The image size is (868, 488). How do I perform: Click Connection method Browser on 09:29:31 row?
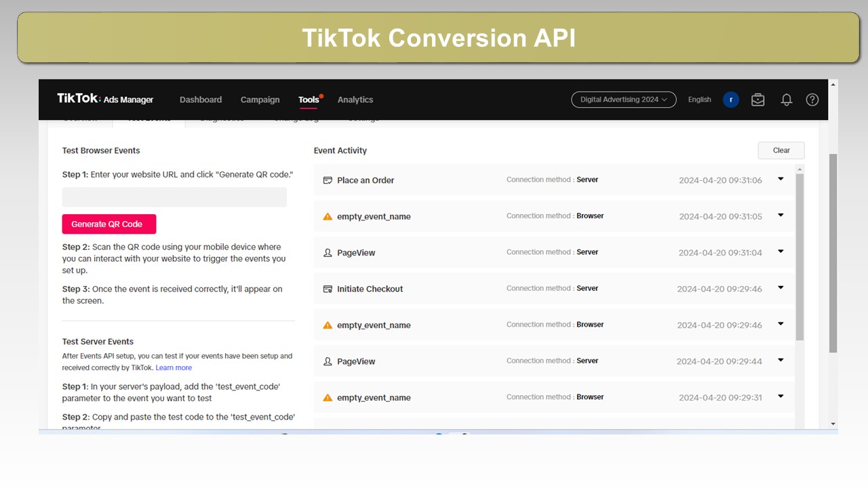click(x=555, y=396)
